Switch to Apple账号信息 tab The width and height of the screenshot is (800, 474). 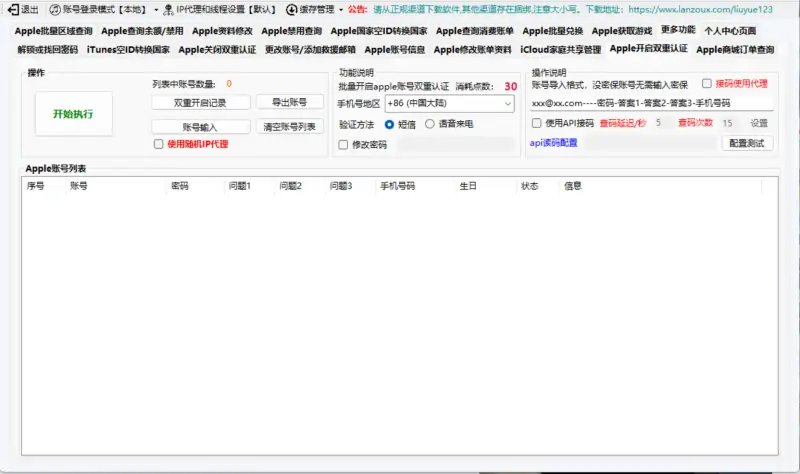pyautogui.click(x=395, y=49)
